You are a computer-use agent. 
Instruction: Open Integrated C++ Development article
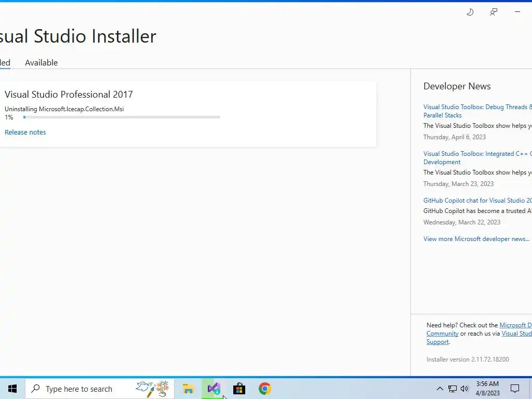coord(477,158)
